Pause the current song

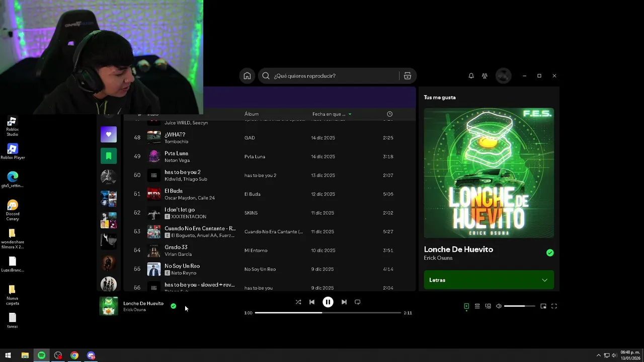click(x=328, y=302)
